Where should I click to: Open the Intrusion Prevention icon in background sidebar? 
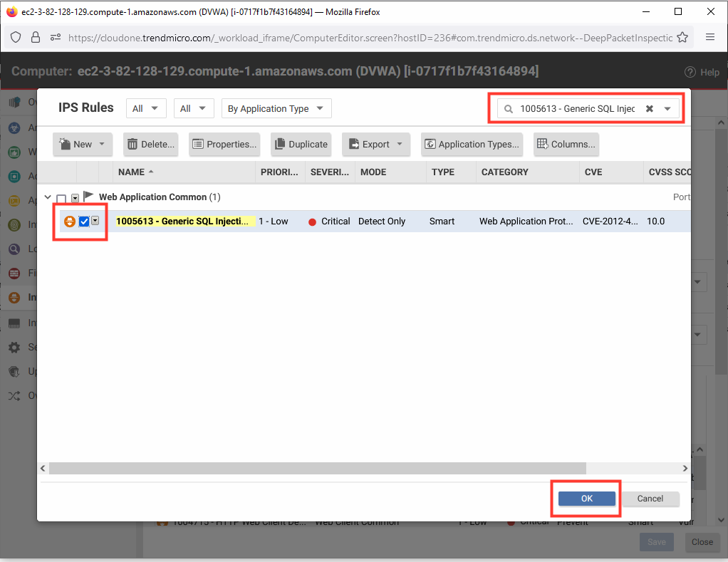coord(14,298)
